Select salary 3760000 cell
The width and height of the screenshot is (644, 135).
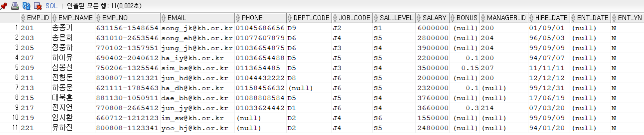[x=432, y=98]
